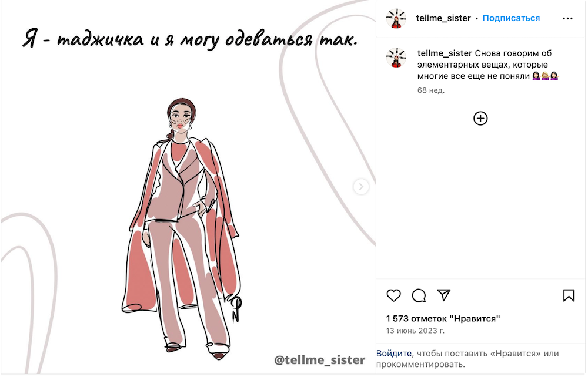Load more comments with plus circle
This screenshot has height=377, width=588.
(480, 118)
